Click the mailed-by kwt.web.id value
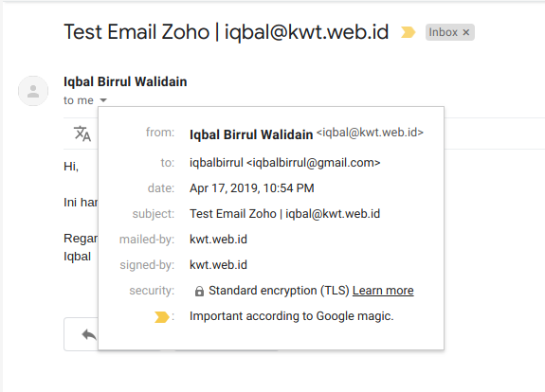Viewport: 545px width, 392px height. [218, 240]
